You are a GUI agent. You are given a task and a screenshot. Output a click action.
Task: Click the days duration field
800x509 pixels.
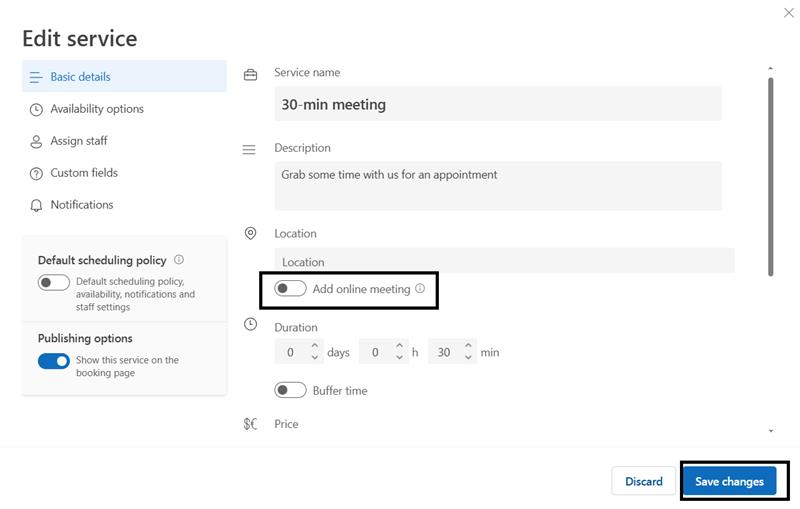(x=298, y=352)
